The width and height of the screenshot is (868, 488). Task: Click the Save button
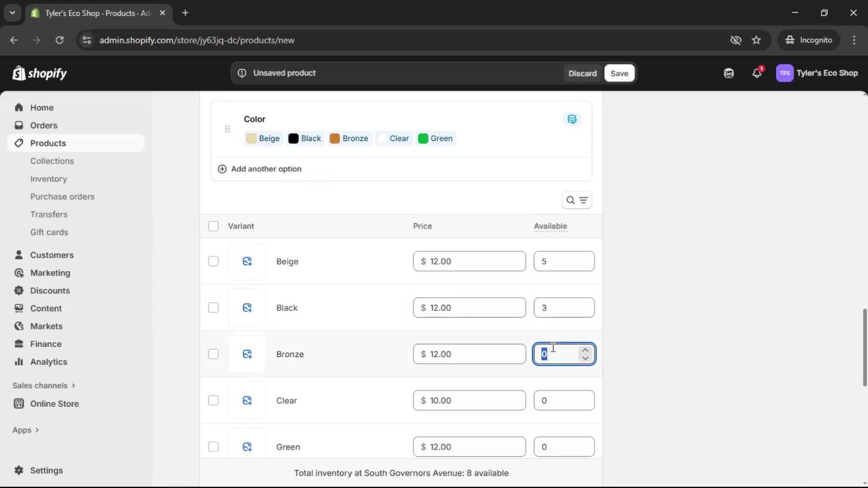619,73
